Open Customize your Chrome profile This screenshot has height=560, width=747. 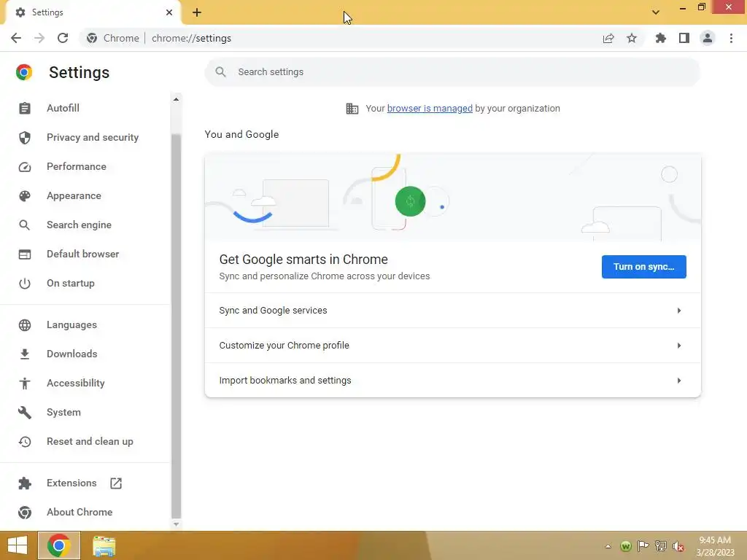coord(452,345)
